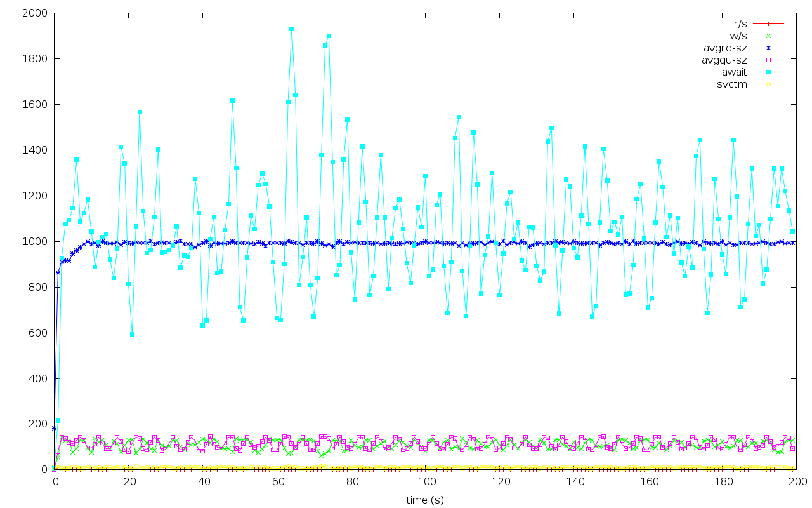The height and width of the screenshot is (508, 812).
Task: Click the x-axis label 160
Action: point(648,482)
